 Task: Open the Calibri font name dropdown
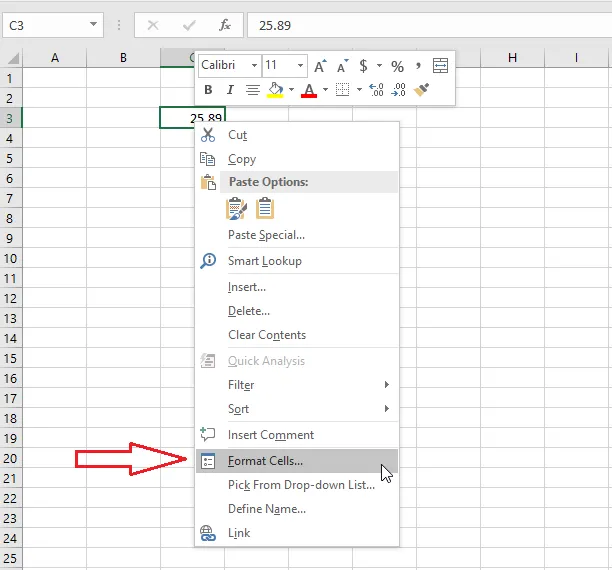coord(254,65)
